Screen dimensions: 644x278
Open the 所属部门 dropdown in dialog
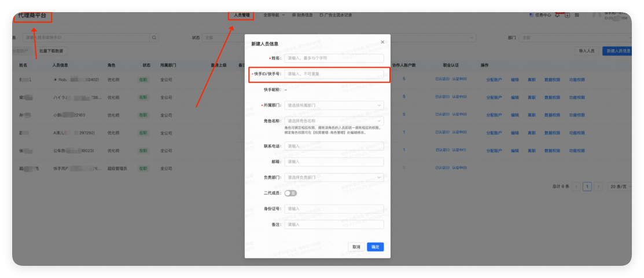[x=334, y=105]
